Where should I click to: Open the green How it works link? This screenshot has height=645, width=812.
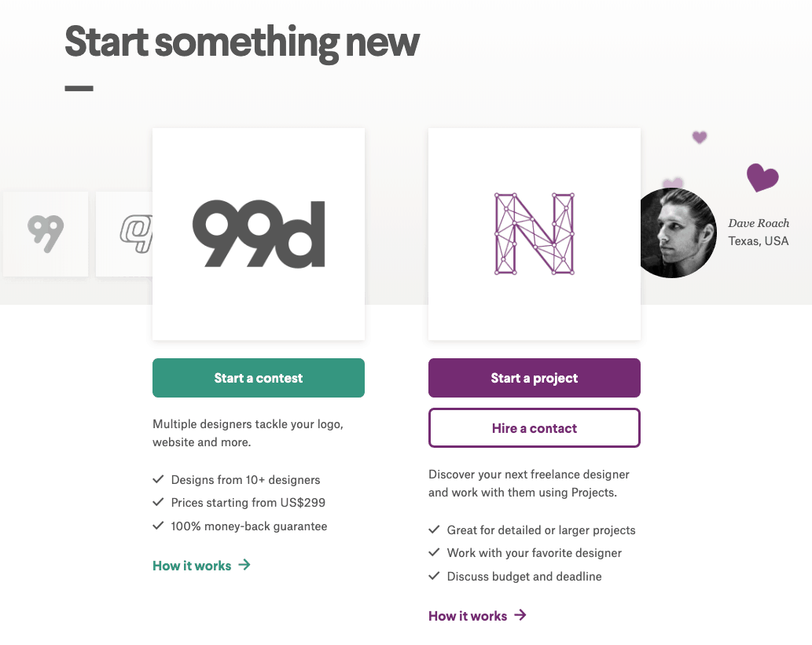pos(192,566)
